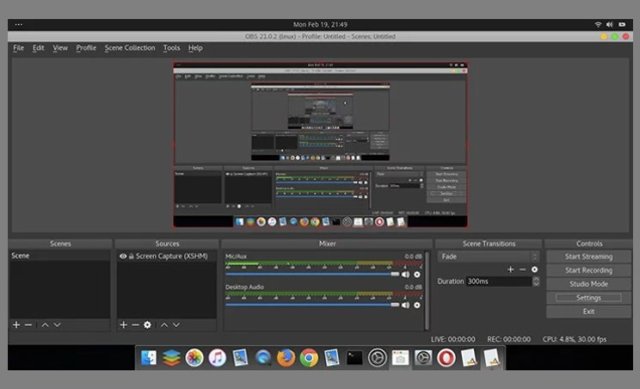Click 'REC: 00:00:00' status text
Viewport: 640px width, 389px height.
pos(509,340)
